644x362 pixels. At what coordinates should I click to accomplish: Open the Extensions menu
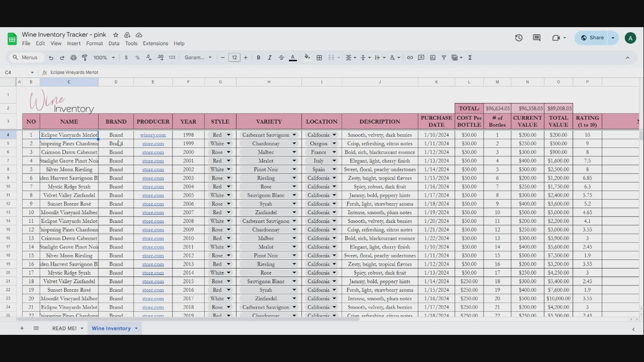pos(155,43)
